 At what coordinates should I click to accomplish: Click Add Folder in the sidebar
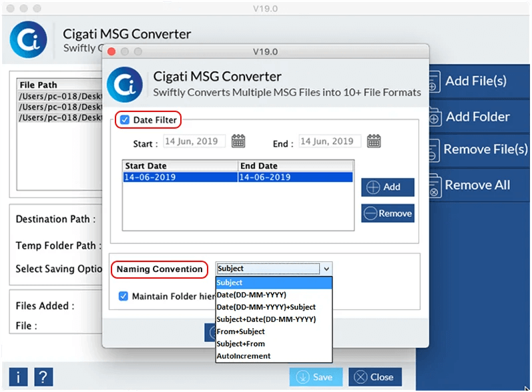click(478, 117)
